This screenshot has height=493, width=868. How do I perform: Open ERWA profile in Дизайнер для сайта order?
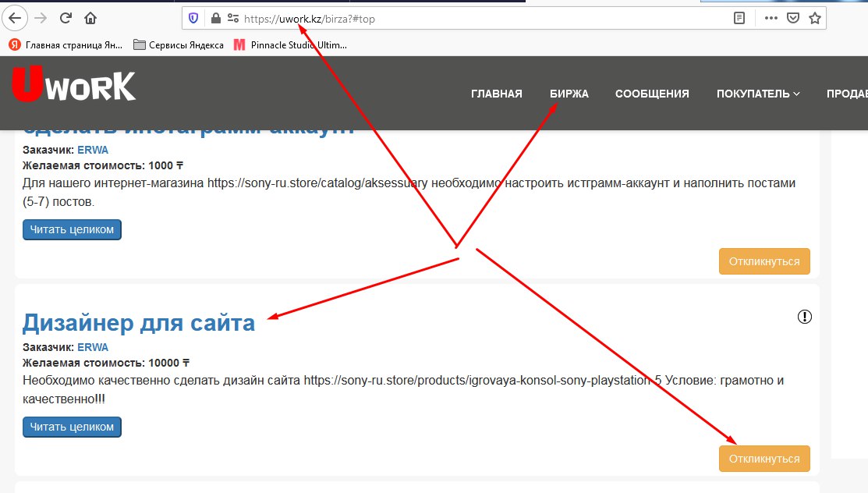93,347
